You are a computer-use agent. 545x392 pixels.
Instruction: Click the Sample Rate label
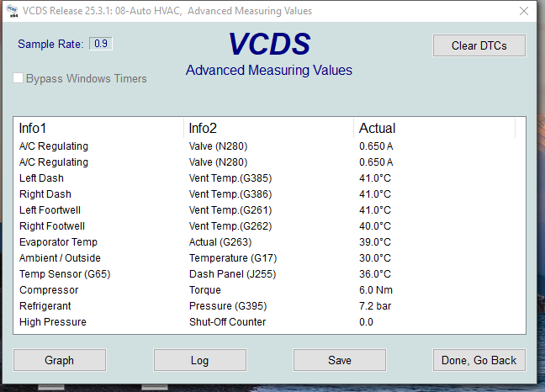click(50, 44)
